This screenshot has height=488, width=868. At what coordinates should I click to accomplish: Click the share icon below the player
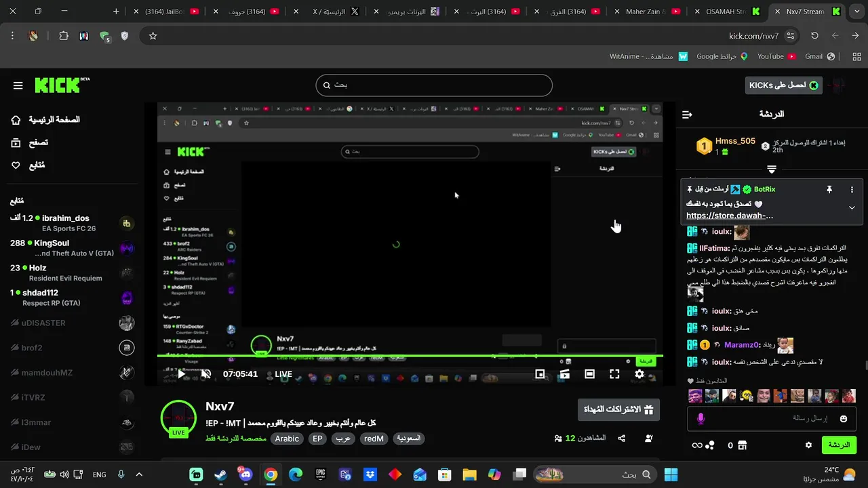(622, 439)
